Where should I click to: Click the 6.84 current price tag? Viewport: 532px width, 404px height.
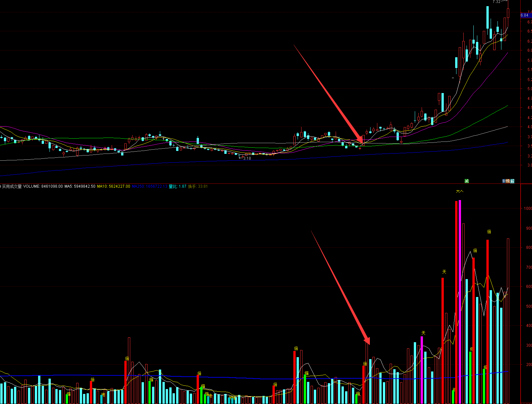(525, 15)
